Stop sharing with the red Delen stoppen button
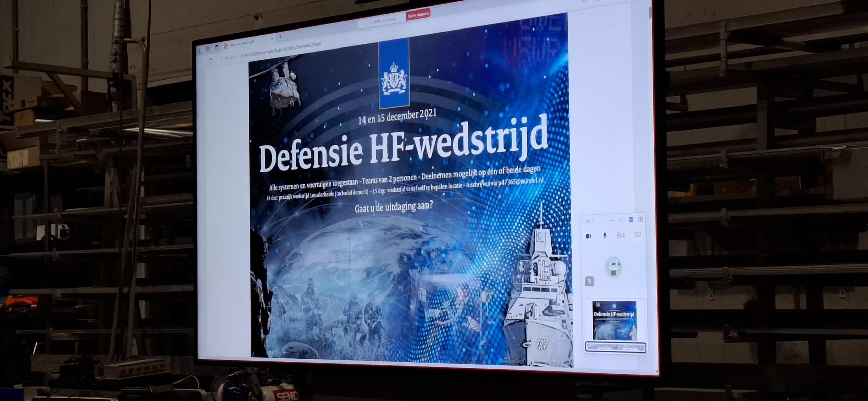The image size is (868, 401). (418, 15)
